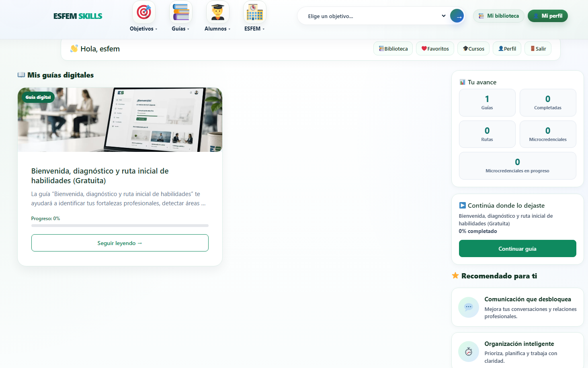
Task: Click the Comunicación que desbloquea chat icon
Action: click(x=469, y=307)
